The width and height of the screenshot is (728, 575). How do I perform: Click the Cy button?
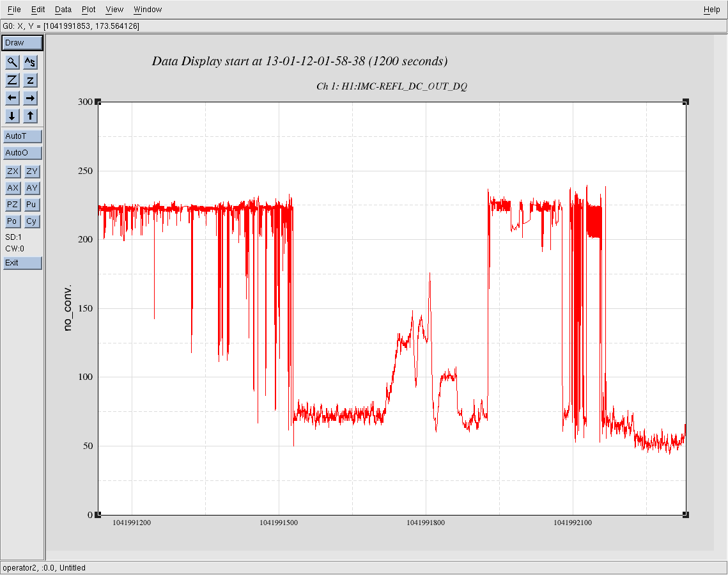(32, 221)
